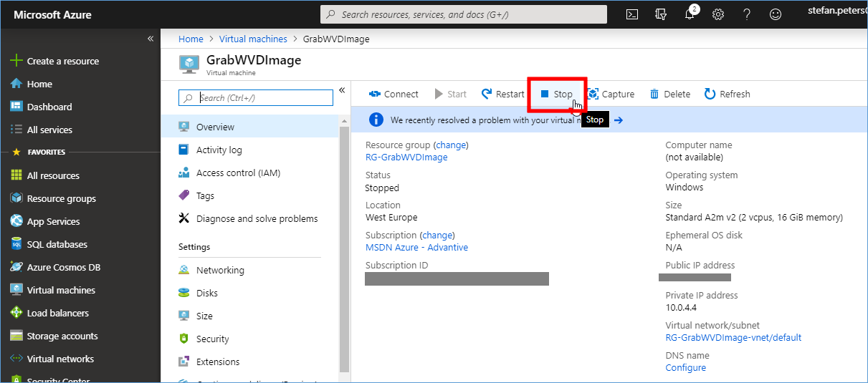
Task: Collapse the left portal sidebar with double chevron
Action: pos(151,39)
